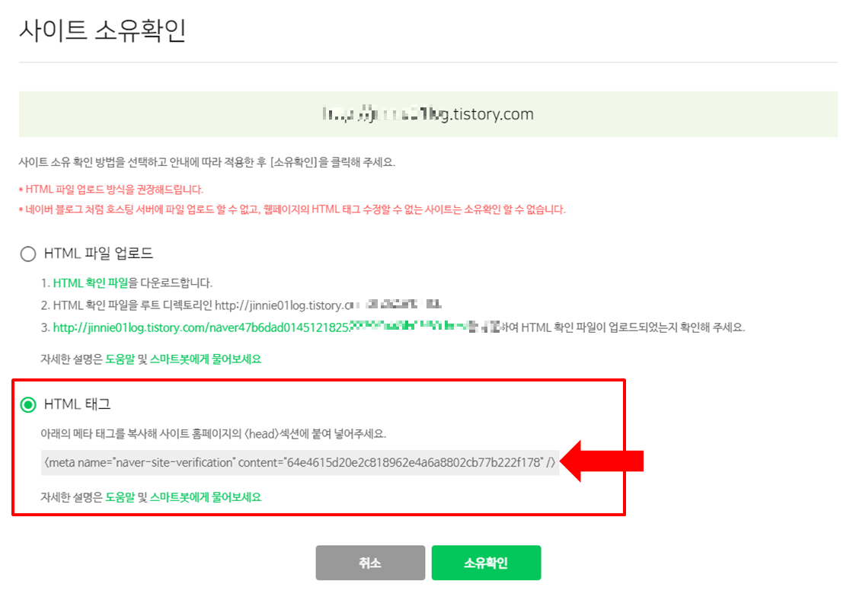Click the green 소유확인 button
The height and width of the screenshot is (616, 853).
[487, 563]
